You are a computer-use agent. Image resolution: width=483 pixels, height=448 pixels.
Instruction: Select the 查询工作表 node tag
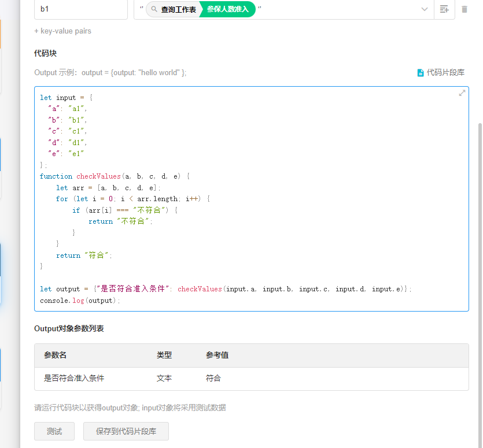coord(178,9)
